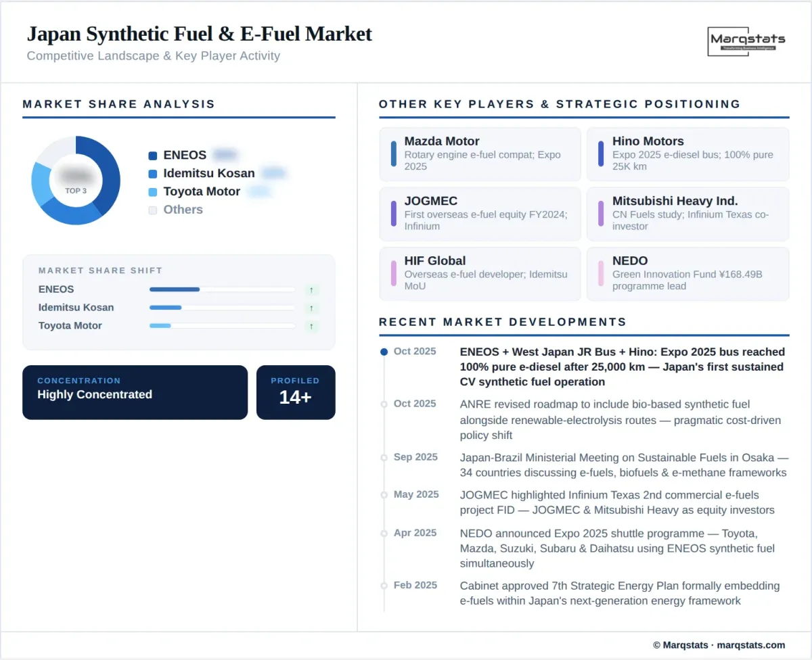Open the JOGMEC player card
This screenshot has height=660, width=812.
coord(480,214)
